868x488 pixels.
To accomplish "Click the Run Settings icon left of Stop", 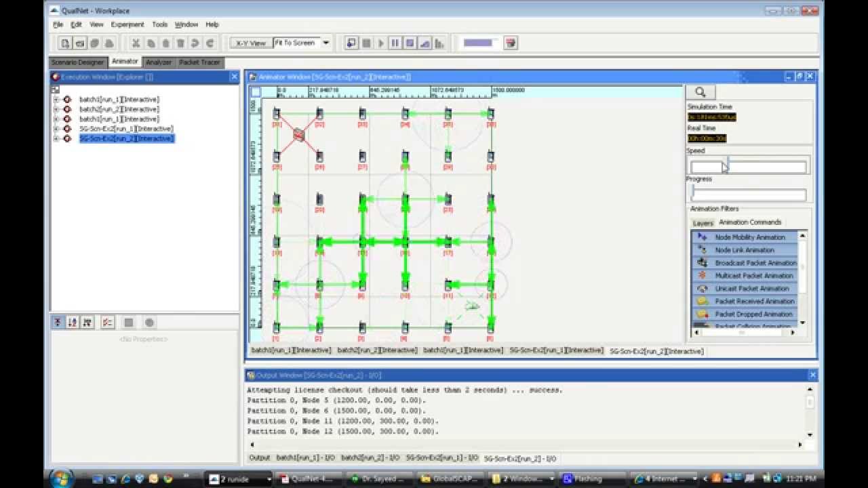I will [x=351, y=43].
